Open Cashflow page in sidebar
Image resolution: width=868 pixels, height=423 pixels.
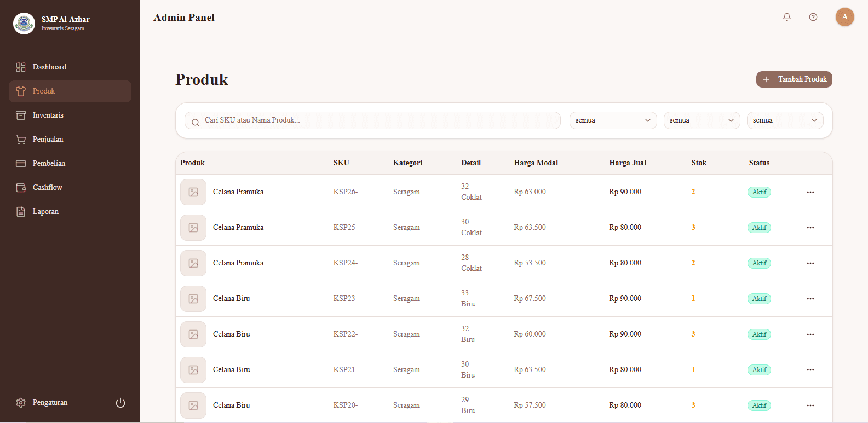[70, 188]
